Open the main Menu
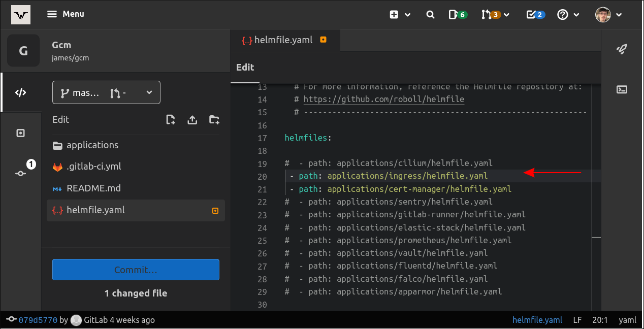 pyautogui.click(x=66, y=14)
